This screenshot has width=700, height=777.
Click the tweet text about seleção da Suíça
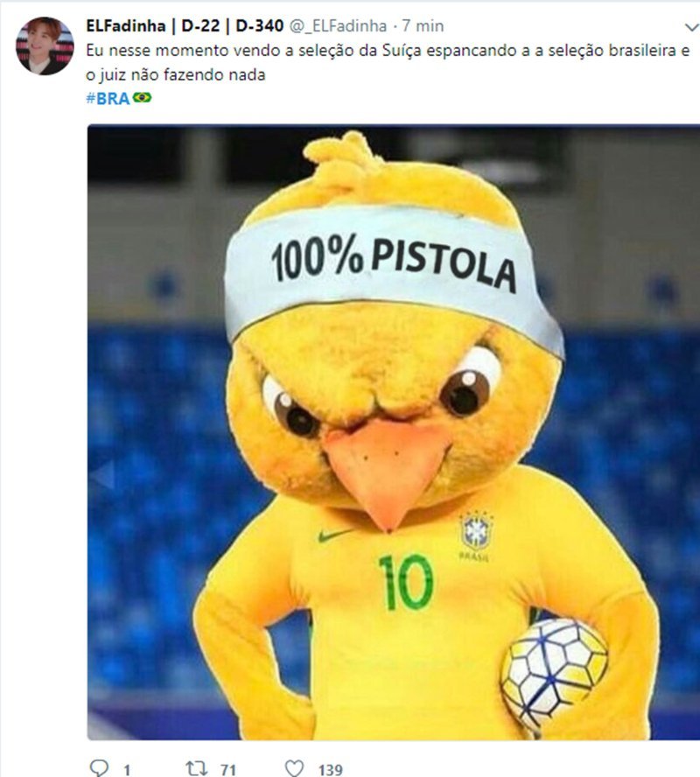click(388, 62)
